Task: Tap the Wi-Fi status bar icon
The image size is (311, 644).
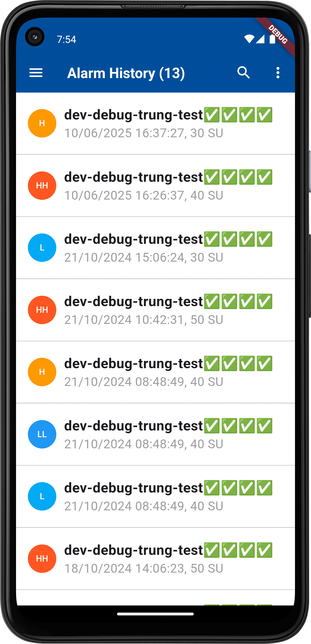Action: (x=249, y=39)
